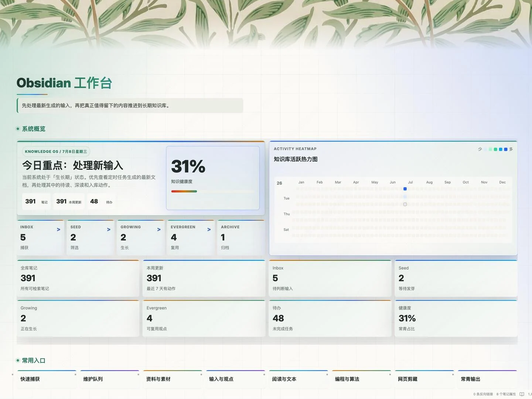Screen dimensions: 532x399
Task: Open the INBOX card's arrow chevron
Action: pyautogui.click(x=58, y=229)
